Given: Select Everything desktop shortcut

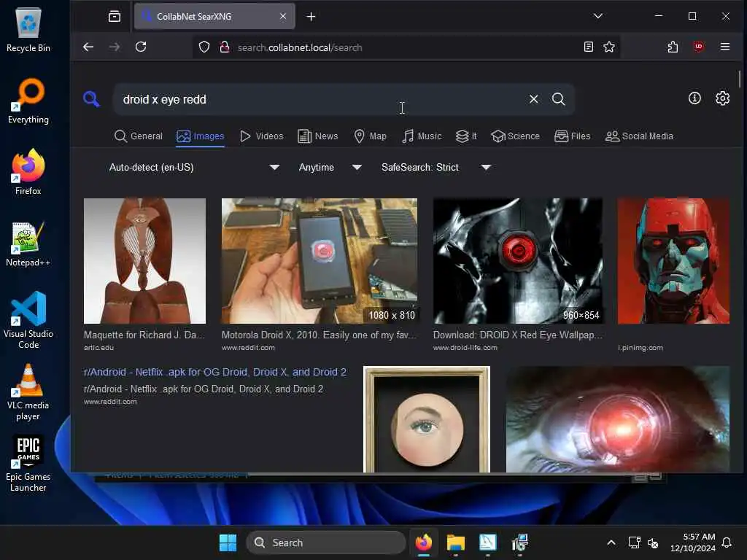Looking at the screenshot, I should pyautogui.click(x=28, y=101).
